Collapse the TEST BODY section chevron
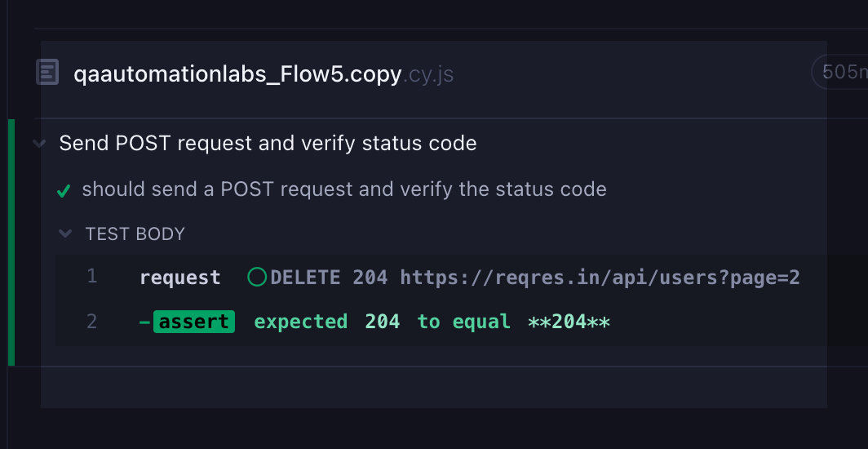This screenshot has width=868, height=449. click(65, 233)
